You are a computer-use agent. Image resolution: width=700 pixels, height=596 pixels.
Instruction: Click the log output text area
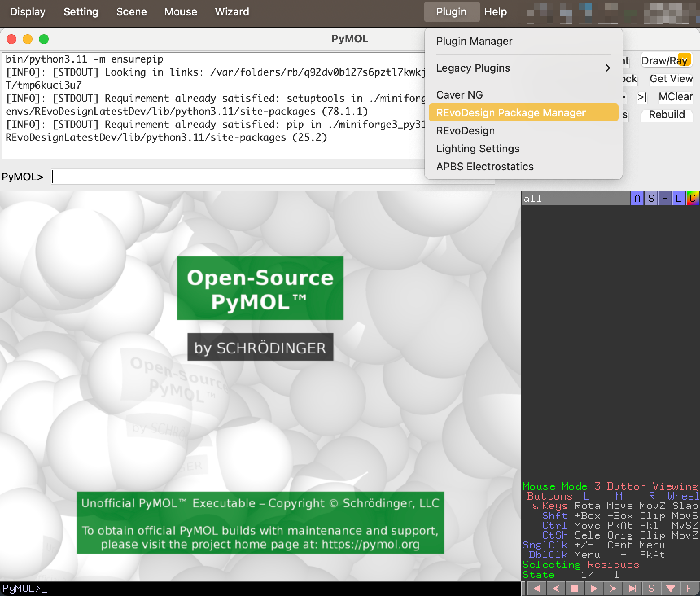click(214, 105)
